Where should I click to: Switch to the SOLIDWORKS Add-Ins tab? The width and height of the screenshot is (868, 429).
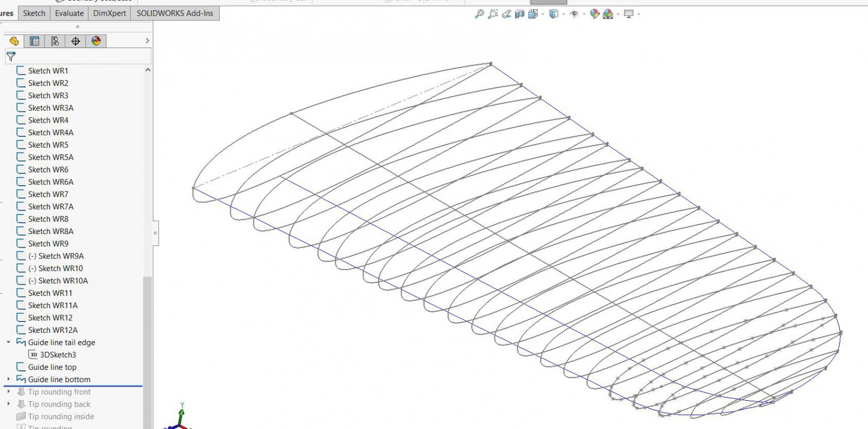(175, 13)
